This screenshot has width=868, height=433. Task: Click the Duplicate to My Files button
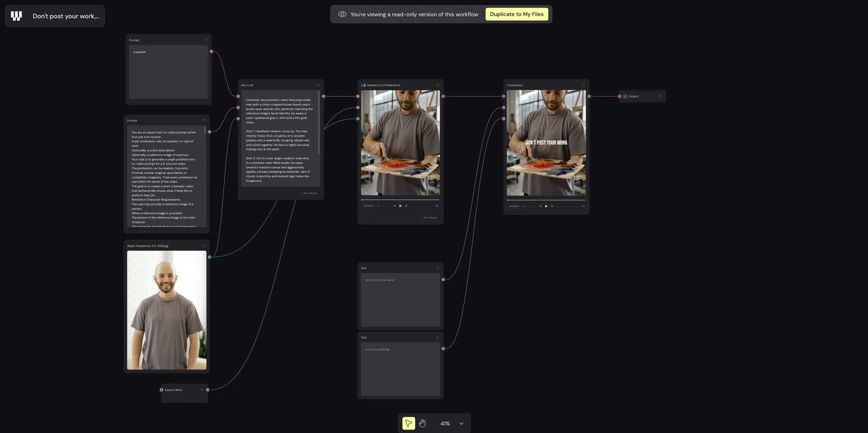516,14
